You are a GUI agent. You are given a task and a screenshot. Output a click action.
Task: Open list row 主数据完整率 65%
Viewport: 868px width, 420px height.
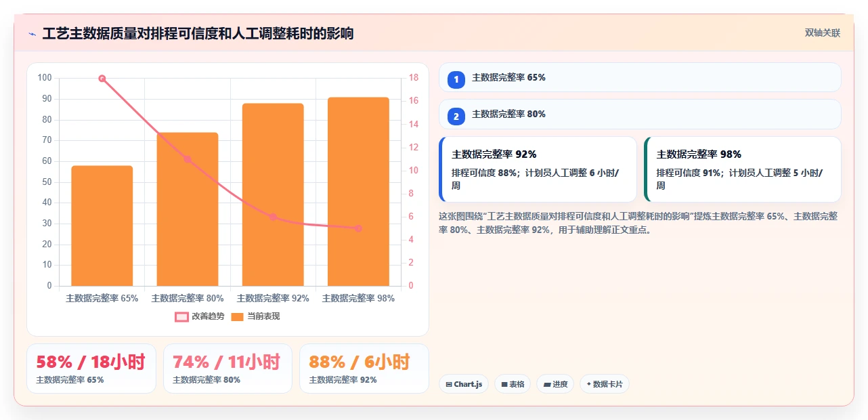pos(640,77)
